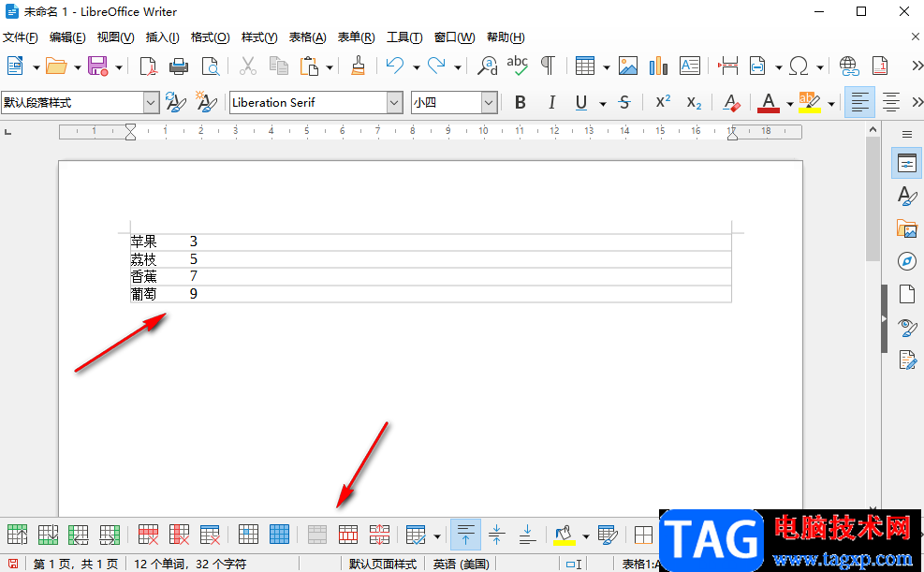Open sidebar Properties panel
Image resolution: width=924 pixels, height=572 pixels.
[x=907, y=163]
